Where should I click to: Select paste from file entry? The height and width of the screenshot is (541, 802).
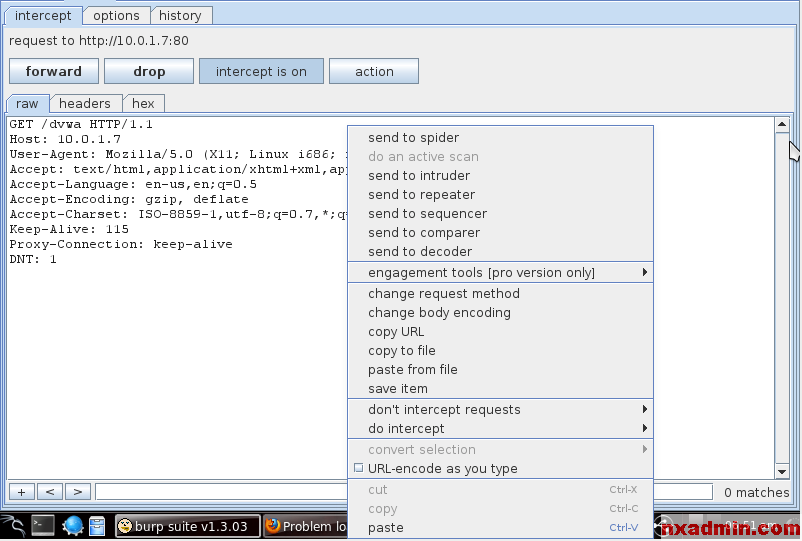click(500, 369)
